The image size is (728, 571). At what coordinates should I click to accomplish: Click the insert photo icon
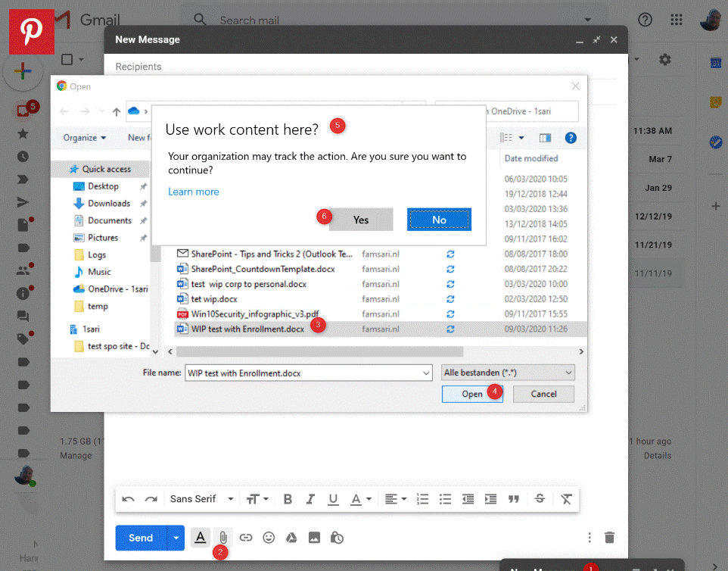coord(314,538)
